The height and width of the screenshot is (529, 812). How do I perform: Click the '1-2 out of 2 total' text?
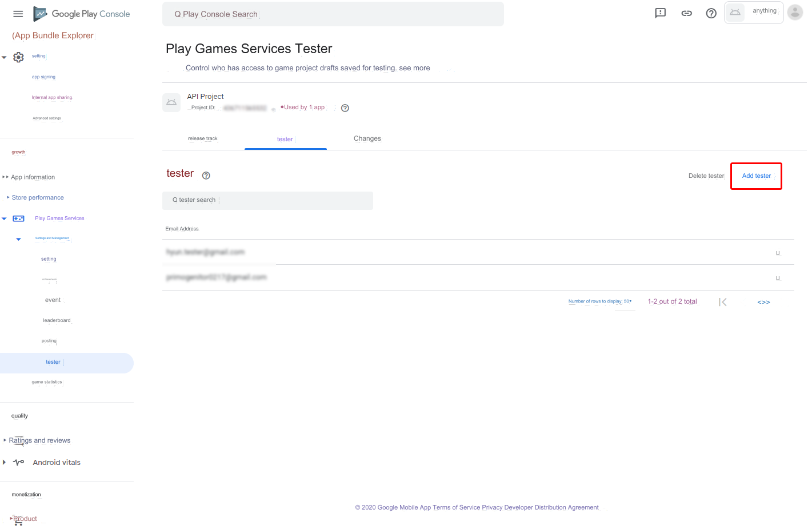coord(672,301)
